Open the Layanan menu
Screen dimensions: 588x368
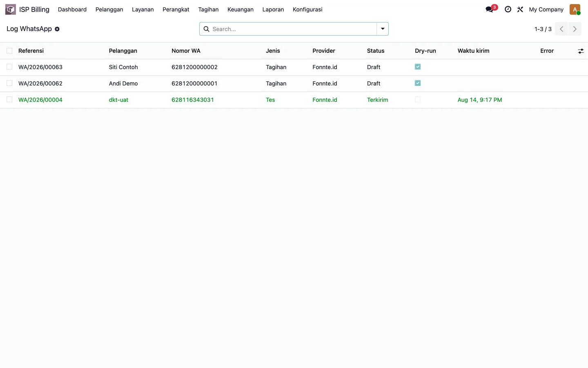(x=143, y=9)
